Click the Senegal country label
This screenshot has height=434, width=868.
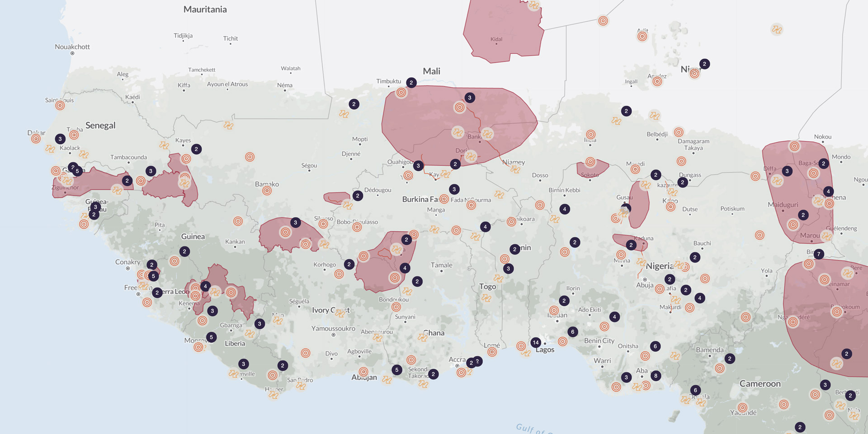pyautogui.click(x=100, y=126)
